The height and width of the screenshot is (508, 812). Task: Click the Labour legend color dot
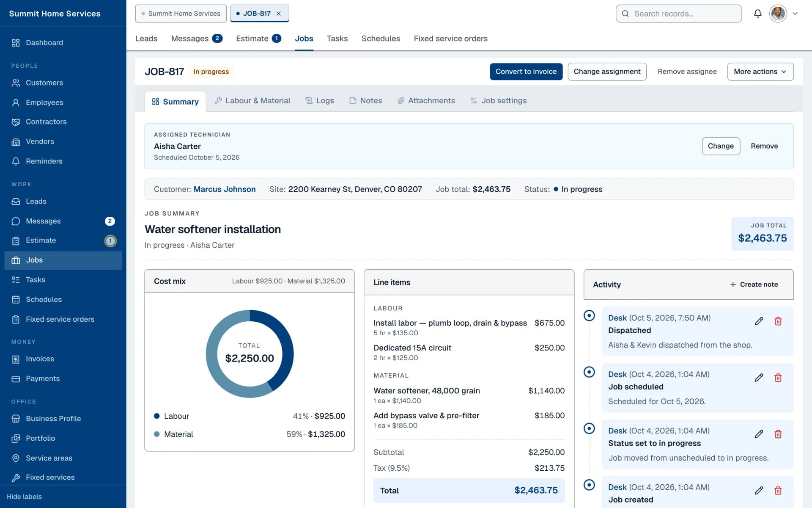pyautogui.click(x=157, y=416)
